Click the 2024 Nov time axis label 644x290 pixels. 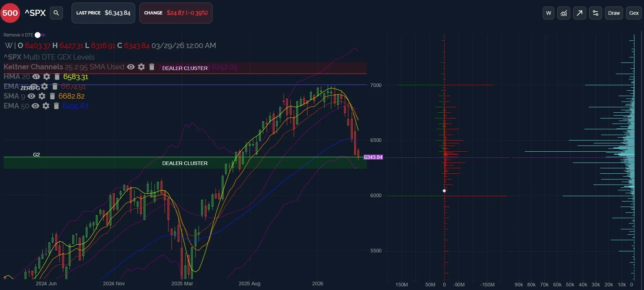(x=114, y=283)
